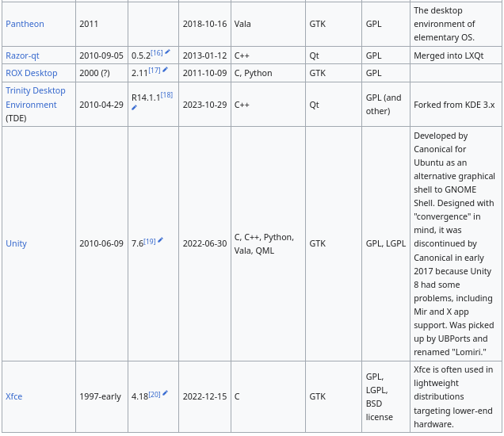The width and height of the screenshot is (504, 436).
Task: Click the '1997-early' cell in the Xfce row
Action: (x=100, y=396)
